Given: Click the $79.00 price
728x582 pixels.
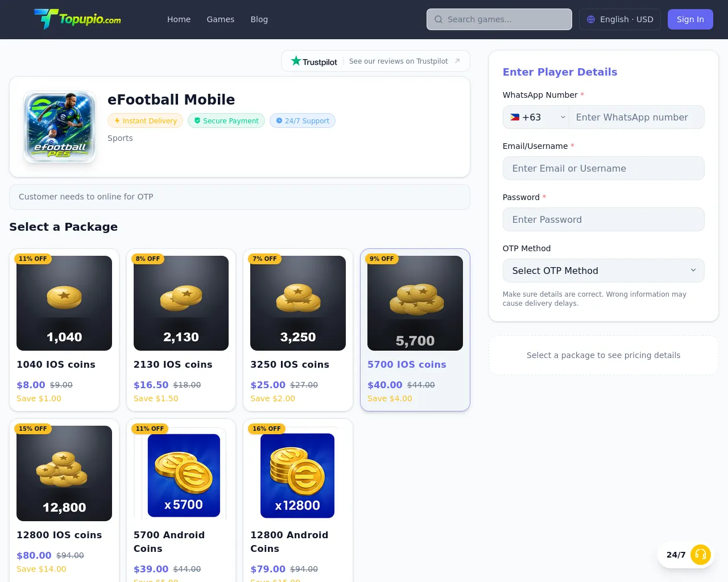Looking at the screenshot, I should coord(268,569).
